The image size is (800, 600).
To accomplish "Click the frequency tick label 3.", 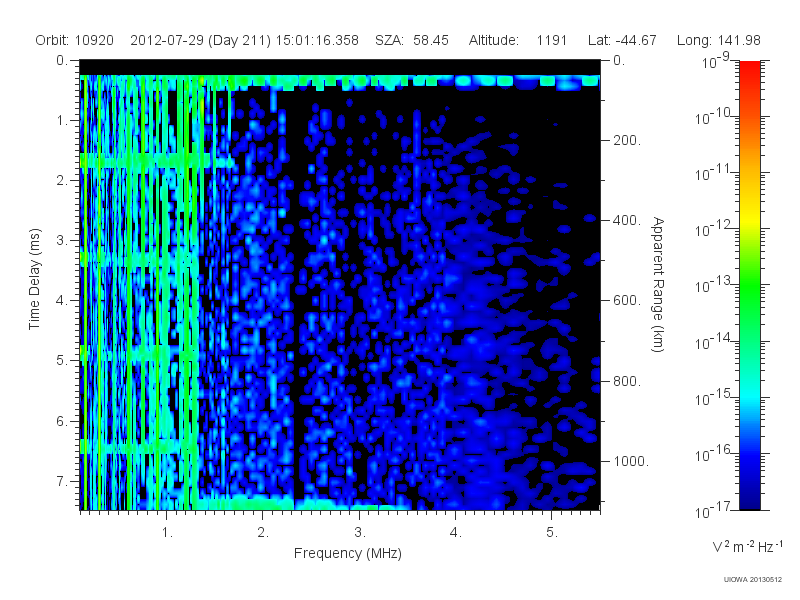I will (x=360, y=533).
